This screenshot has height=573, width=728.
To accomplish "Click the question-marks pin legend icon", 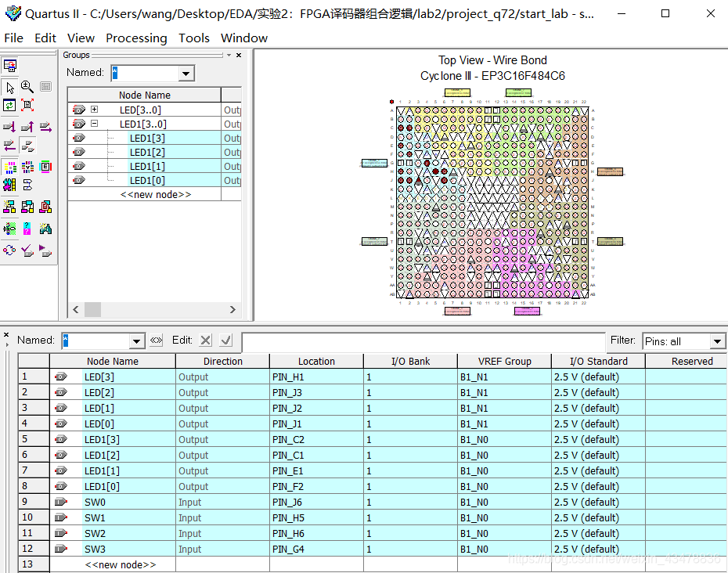I will (x=27, y=229).
